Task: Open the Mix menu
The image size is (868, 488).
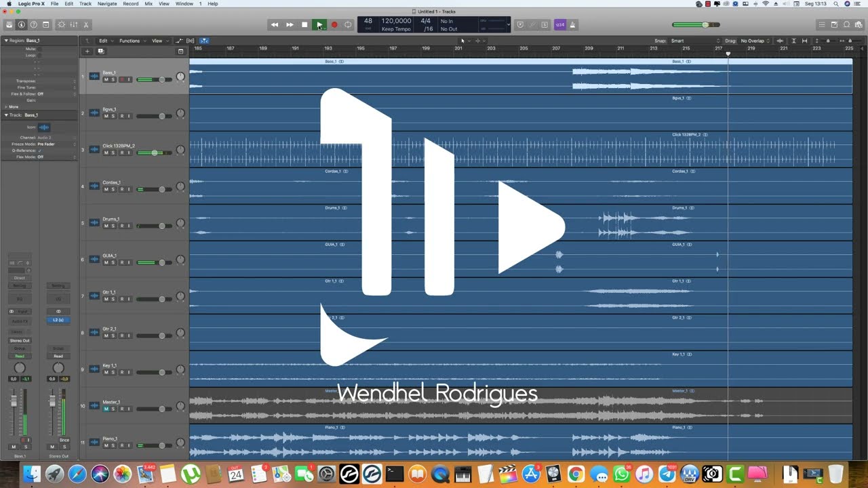Action: (149, 3)
